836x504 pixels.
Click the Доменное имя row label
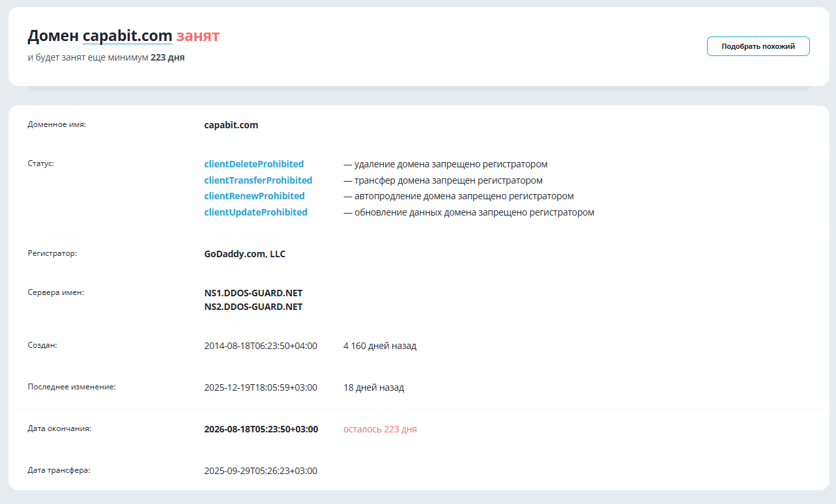[x=55, y=124]
